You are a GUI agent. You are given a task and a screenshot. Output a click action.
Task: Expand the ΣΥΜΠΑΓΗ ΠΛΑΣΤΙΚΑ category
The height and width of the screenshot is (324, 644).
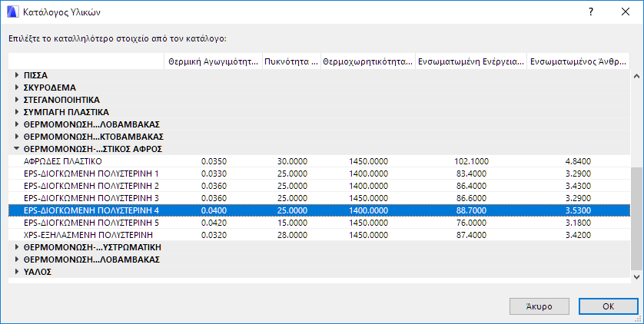click(x=17, y=112)
